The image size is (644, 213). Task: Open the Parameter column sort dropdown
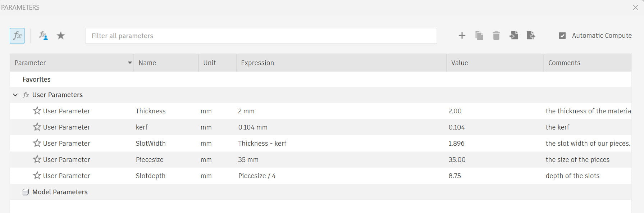click(129, 63)
